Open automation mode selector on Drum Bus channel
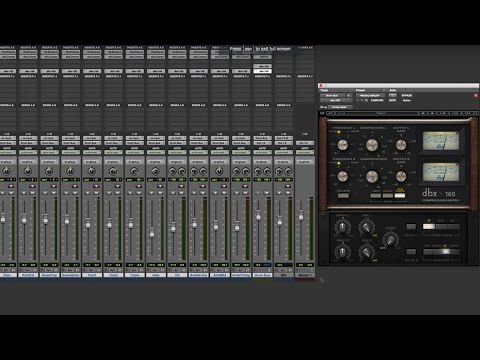 (262, 152)
